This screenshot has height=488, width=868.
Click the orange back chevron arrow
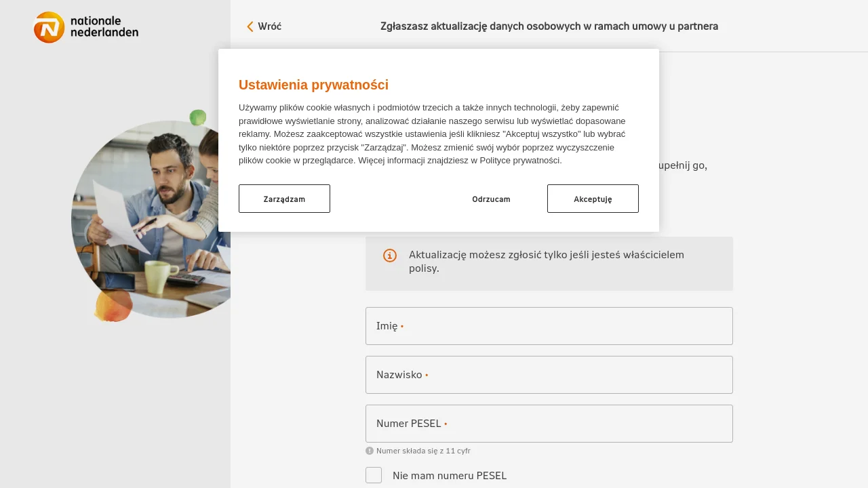click(250, 26)
